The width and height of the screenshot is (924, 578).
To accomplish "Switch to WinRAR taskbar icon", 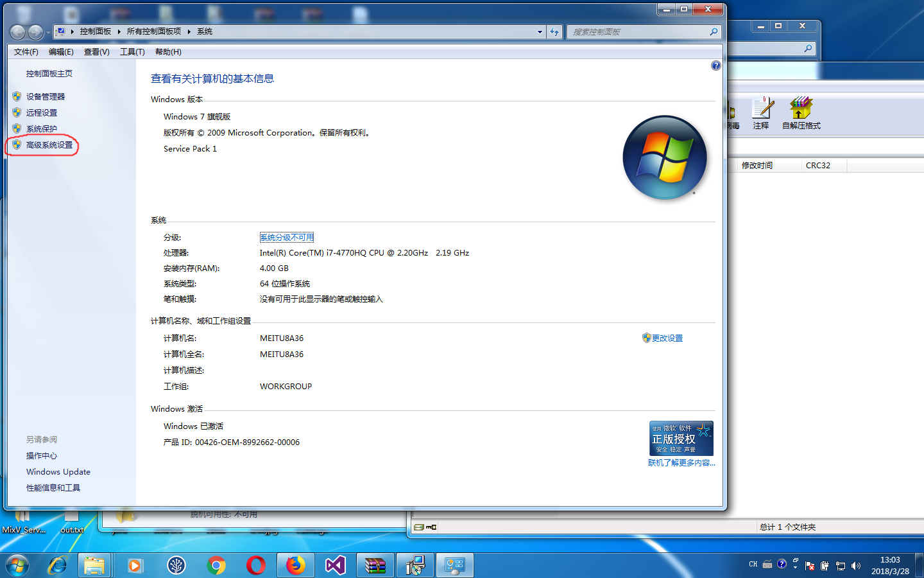I will click(375, 566).
